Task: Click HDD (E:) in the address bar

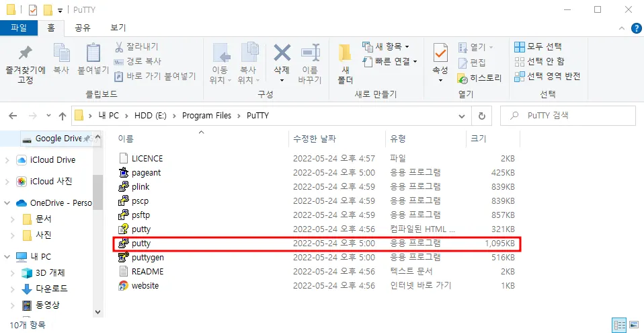Action: [151, 116]
